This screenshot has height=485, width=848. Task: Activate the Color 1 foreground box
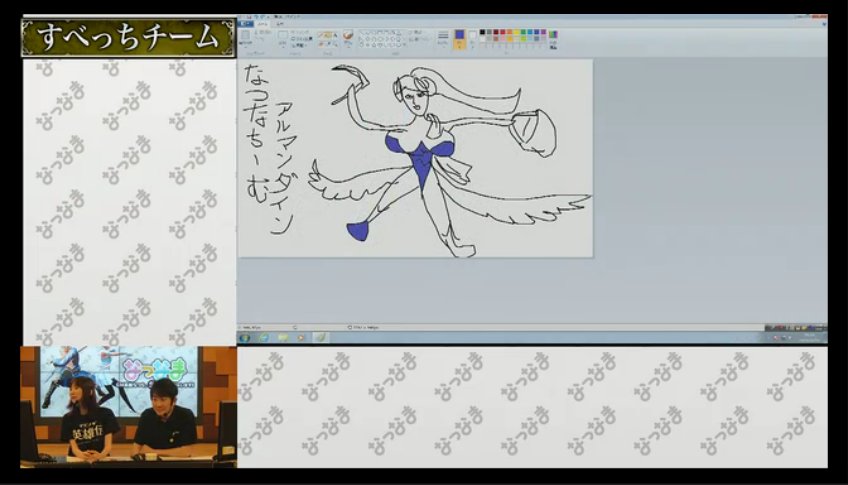(460, 37)
